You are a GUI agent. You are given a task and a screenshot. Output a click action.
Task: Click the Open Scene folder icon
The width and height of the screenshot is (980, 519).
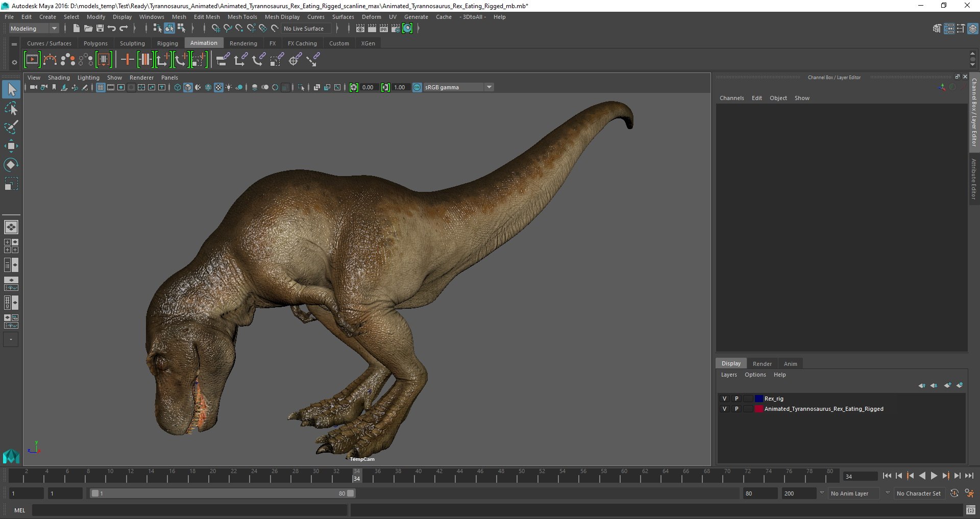[x=88, y=29]
